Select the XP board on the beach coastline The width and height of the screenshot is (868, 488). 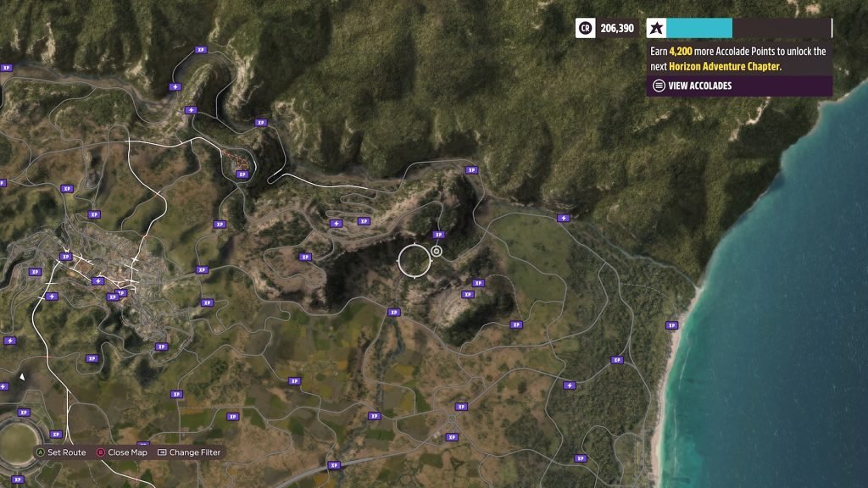tap(671, 325)
